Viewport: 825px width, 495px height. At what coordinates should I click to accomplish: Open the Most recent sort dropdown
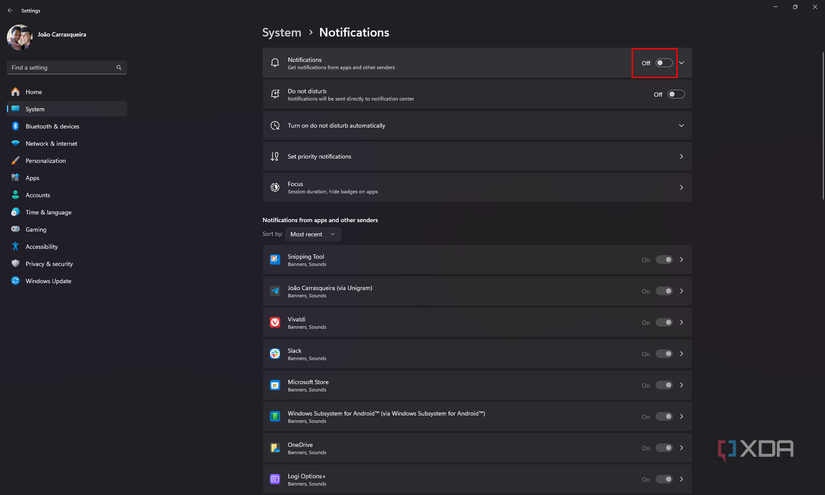pos(313,234)
